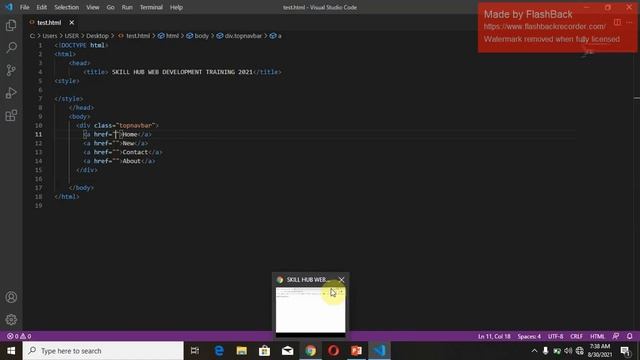Click the Windows Start button
Image resolution: width=640 pixels, height=360 pixels.
click(11, 351)
